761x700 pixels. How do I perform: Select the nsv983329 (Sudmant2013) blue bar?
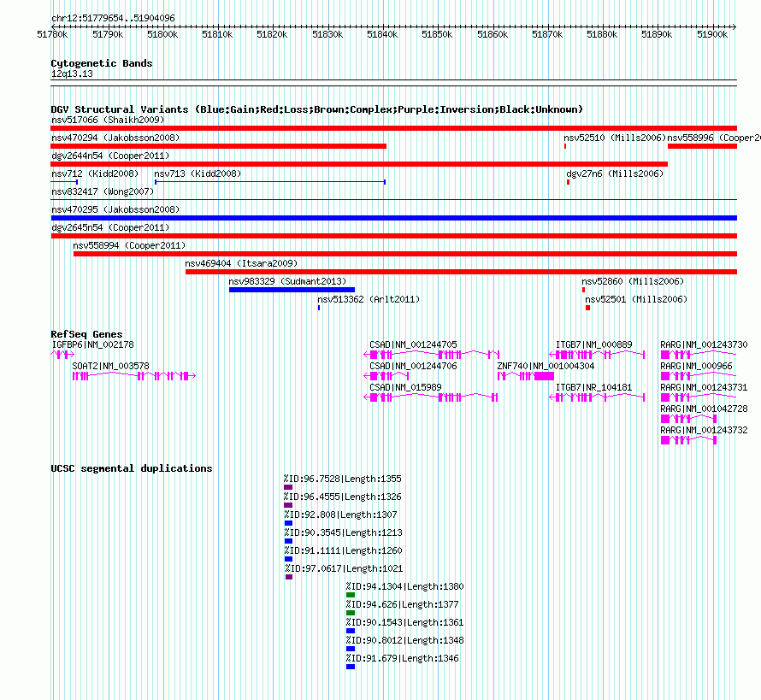pos(292,290)
